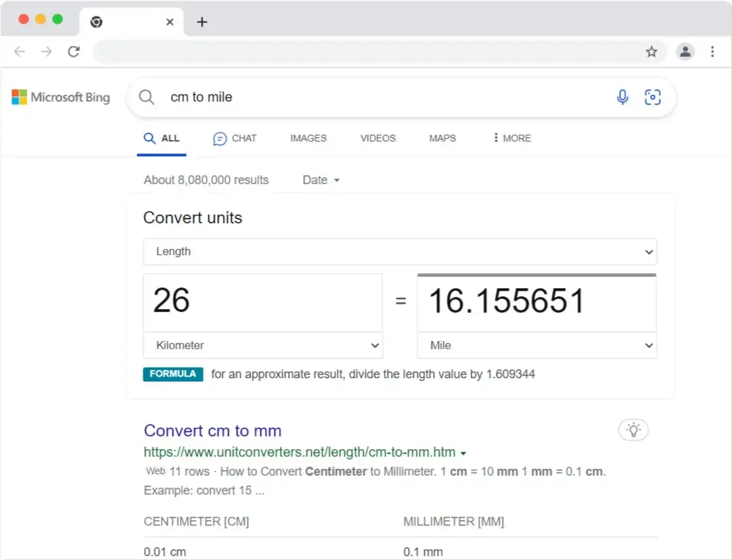Open the Date filter dropdown
Image resolution: width=732 pixels, height=560 pixels.
320,180
